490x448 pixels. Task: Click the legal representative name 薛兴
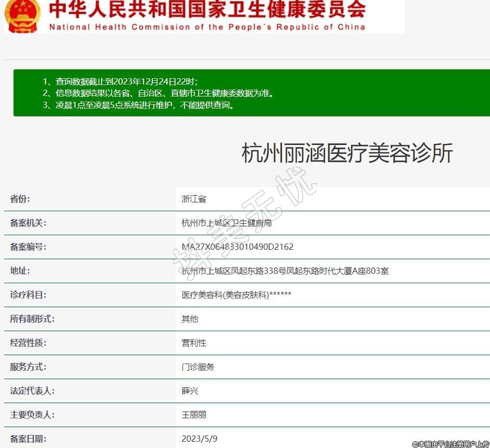[x=190, y=391]
